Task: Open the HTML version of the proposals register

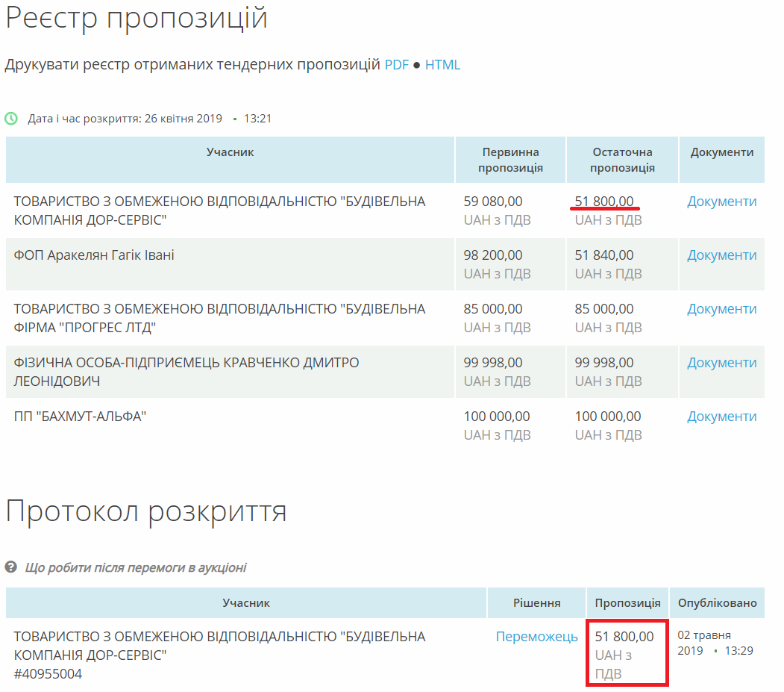Action: click(x=442, y=65)
